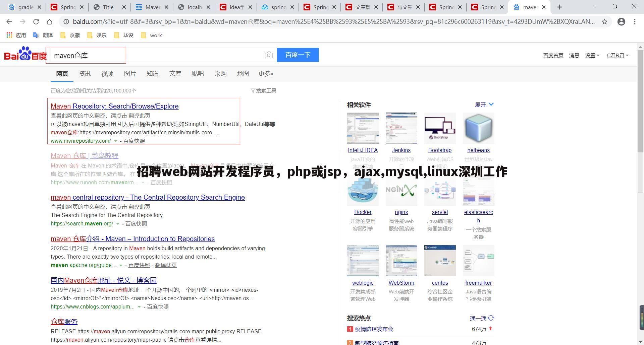Screen dimensions: 644x345
Task: Open the Bootstrap software thumbnail
Action: click(440, 128)
